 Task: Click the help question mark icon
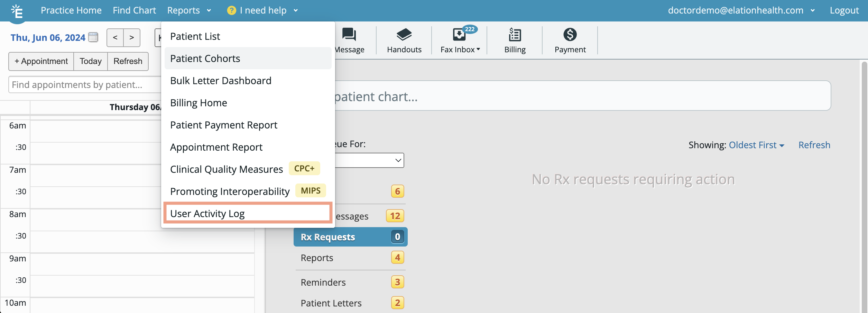231,10
